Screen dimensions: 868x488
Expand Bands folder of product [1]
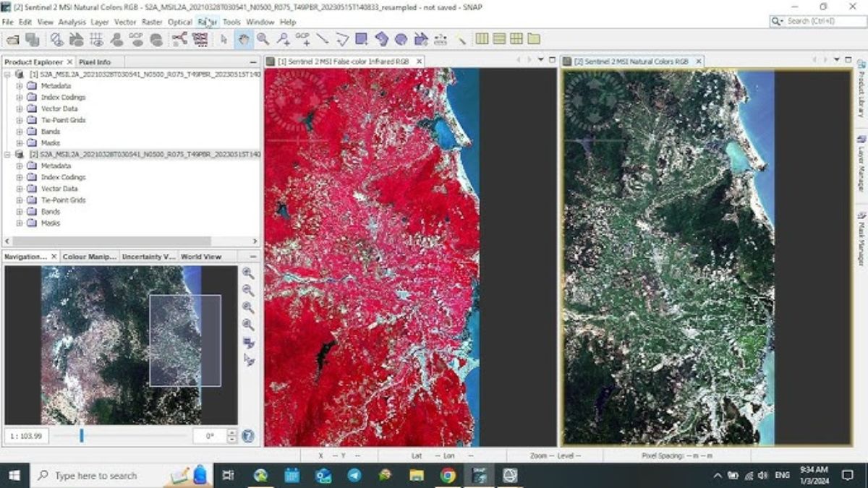(x=20, y=132)
